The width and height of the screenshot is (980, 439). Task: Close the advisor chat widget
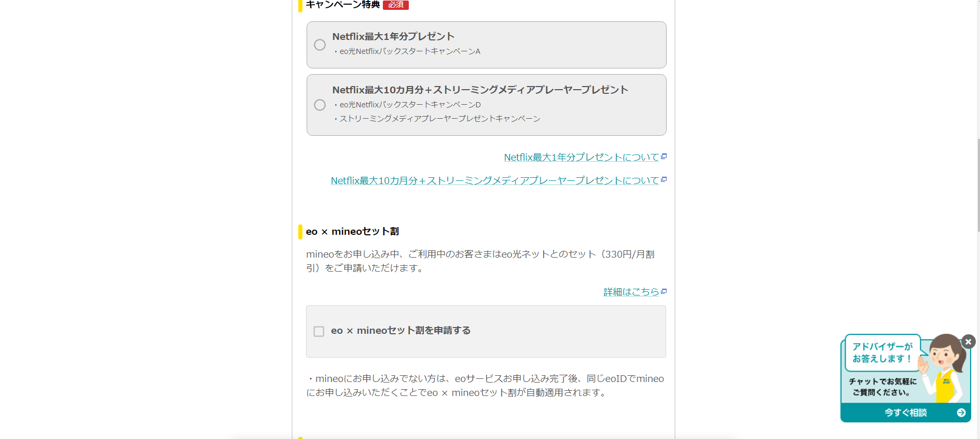(968, 342)
